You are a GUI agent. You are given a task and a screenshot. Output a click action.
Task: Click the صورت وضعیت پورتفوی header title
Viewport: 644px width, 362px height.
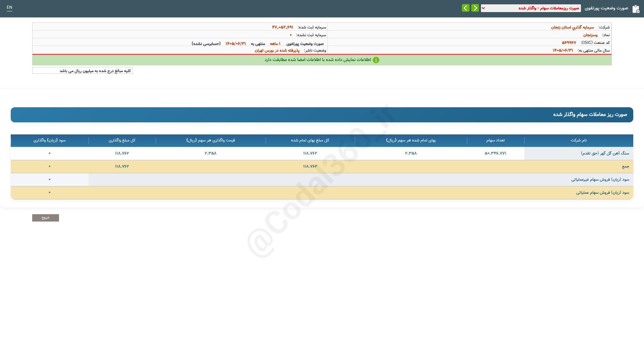[606, 8]
